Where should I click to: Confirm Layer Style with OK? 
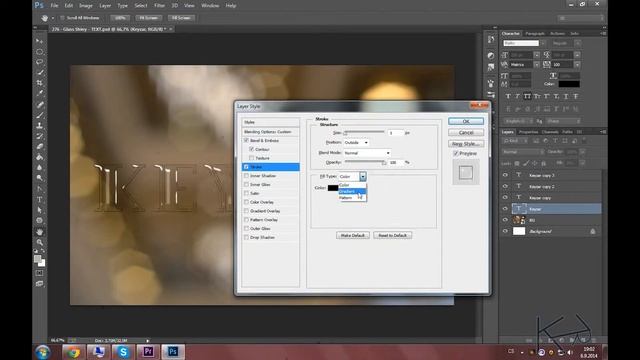[x=466, y=121]
